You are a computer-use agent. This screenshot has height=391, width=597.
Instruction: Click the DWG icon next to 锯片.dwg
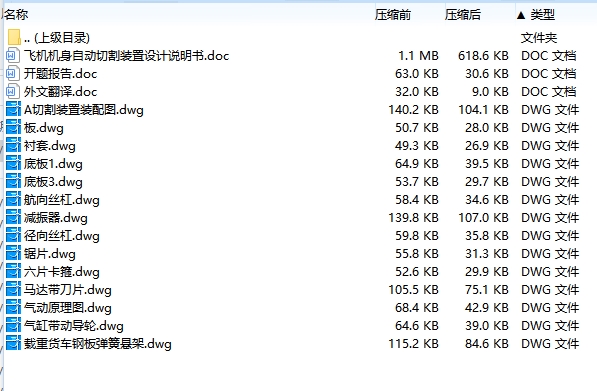(13, 254)
